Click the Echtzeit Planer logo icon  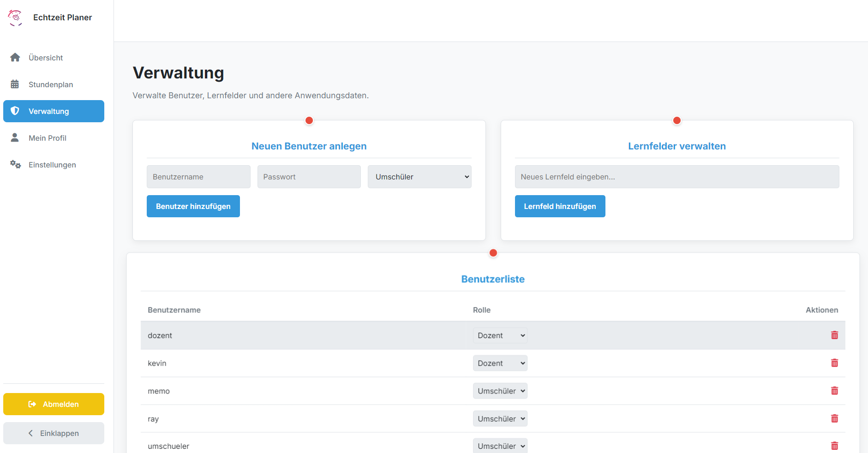point(15,18)
